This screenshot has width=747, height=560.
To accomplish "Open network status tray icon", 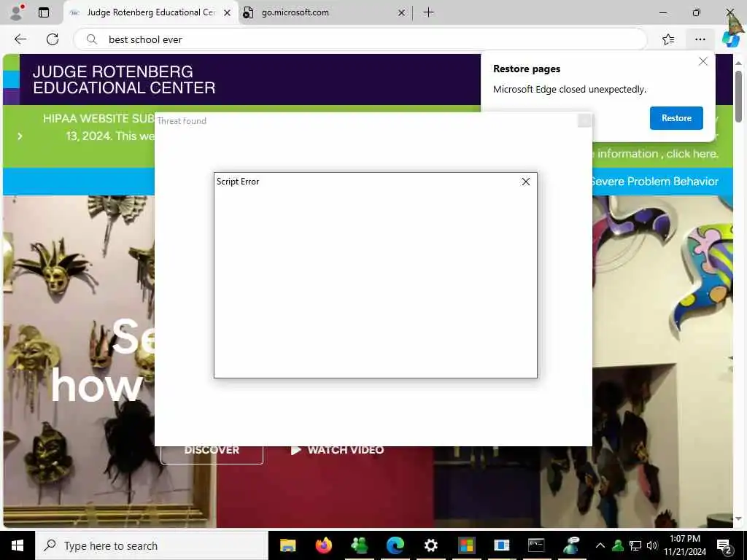I will pos(635,545).
